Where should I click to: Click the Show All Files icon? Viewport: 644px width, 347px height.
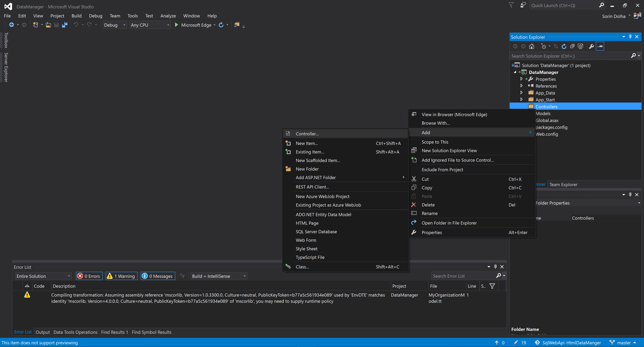[580, 46]
